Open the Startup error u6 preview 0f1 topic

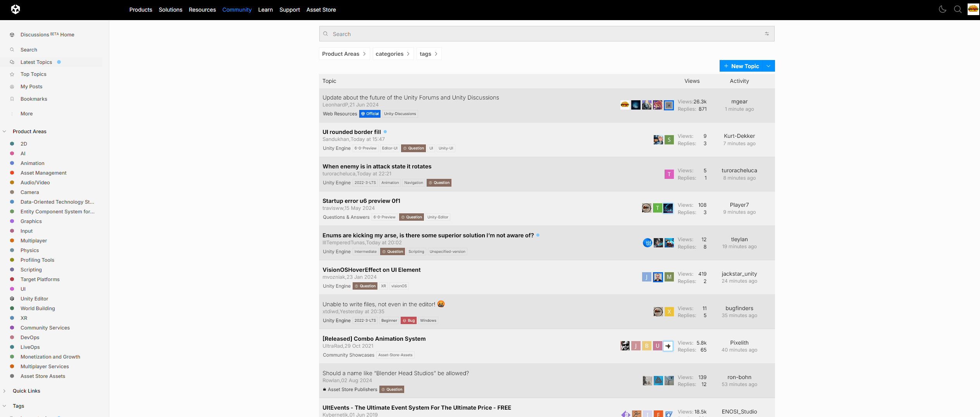click(361, 201)
